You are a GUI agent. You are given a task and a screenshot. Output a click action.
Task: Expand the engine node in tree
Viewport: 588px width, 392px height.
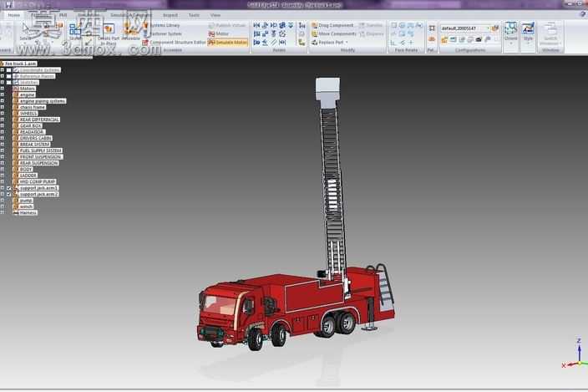point(3,95)
